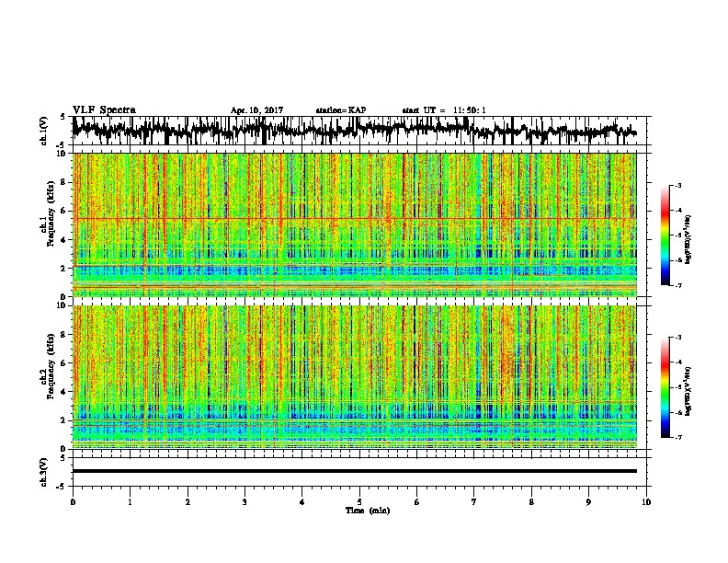Click the ch.2 spectrogram panel
Image resolution: width=728 pixels, height=563 pixels.
pos(355,377)
